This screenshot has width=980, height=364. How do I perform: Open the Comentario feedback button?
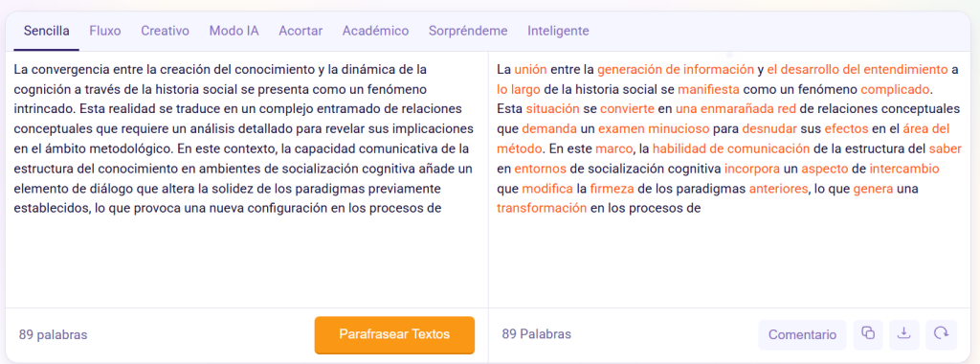(x=803, y=334)
